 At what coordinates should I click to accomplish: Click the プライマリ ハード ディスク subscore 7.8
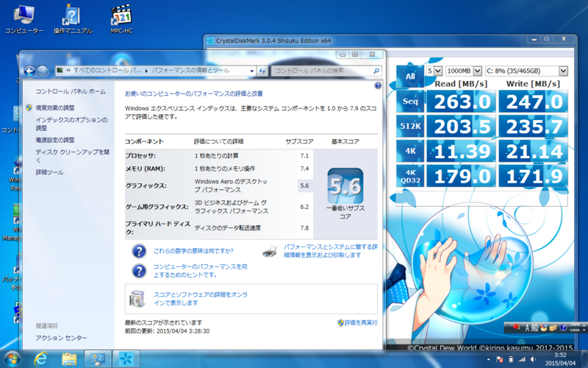[x=304, y=228]
